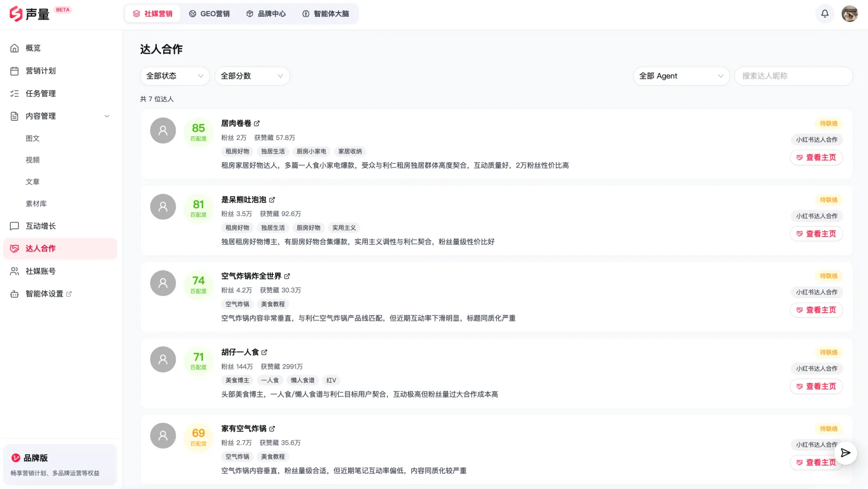Click the 搜索达人昵称 search field
Screen dimensions: 868x489
pyautogui.click(x=793, y=76)
